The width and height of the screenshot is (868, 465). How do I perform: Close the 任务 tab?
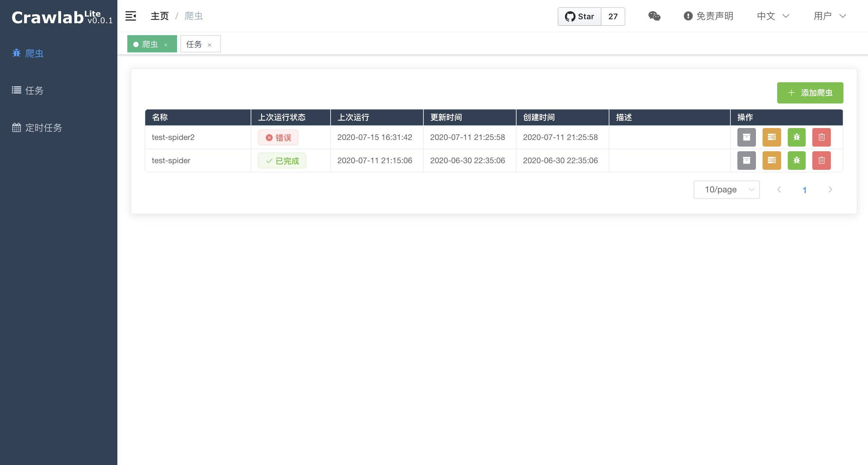209,45
